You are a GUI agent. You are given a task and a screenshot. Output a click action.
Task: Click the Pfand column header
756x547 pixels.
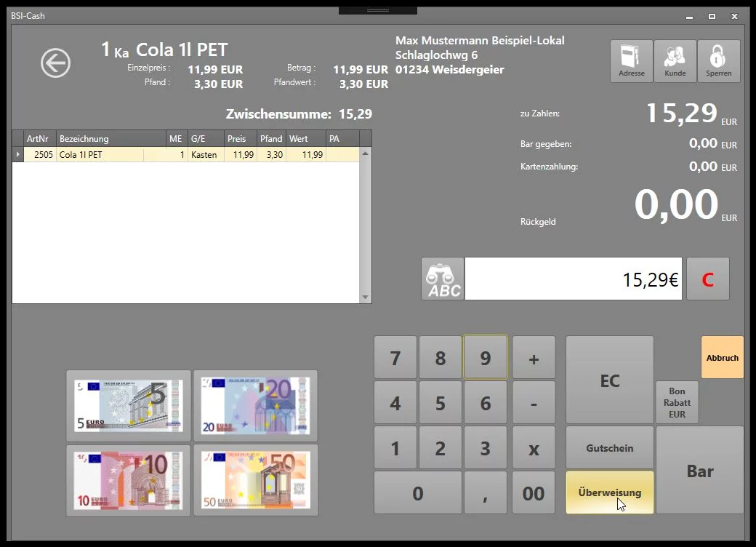[271, 139]
